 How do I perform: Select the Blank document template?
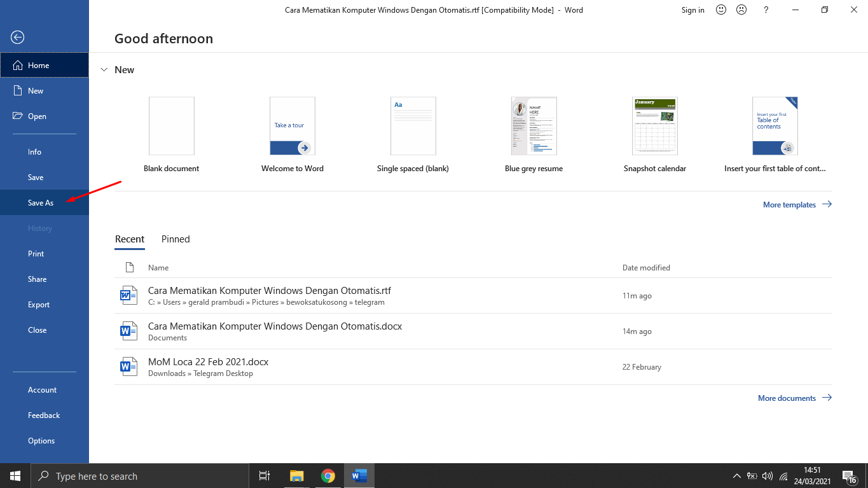(x=172, y=134)
